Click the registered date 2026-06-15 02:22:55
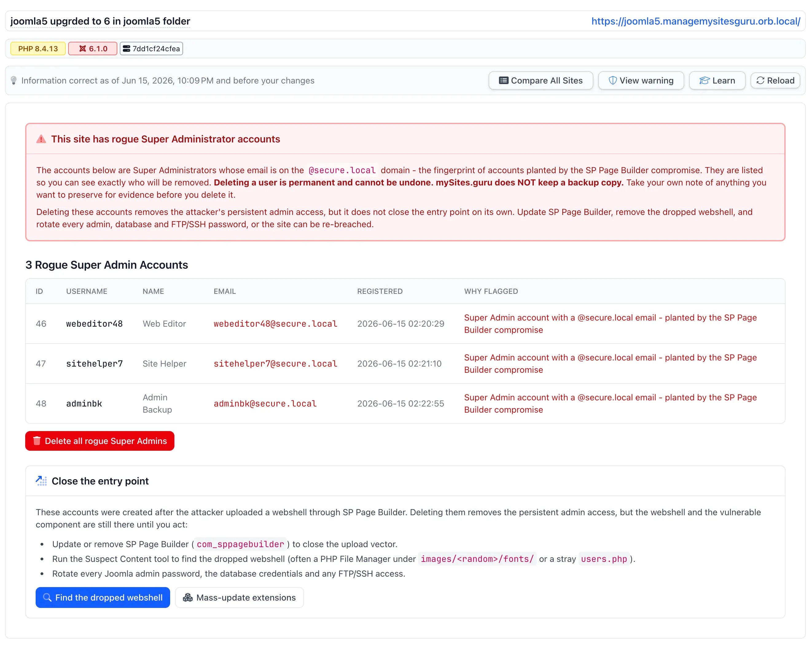Screen dimensions: 812x646 click(x=401, y=403)
